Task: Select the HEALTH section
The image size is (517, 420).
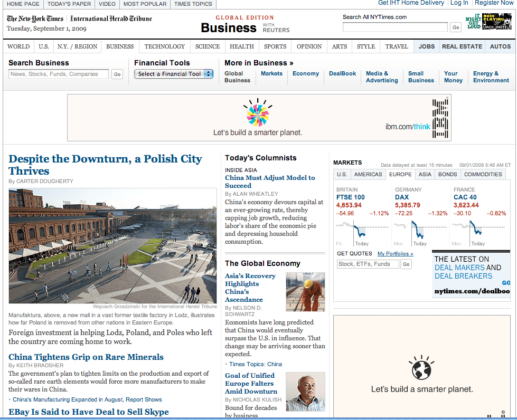Action: (x=242, y=46)
